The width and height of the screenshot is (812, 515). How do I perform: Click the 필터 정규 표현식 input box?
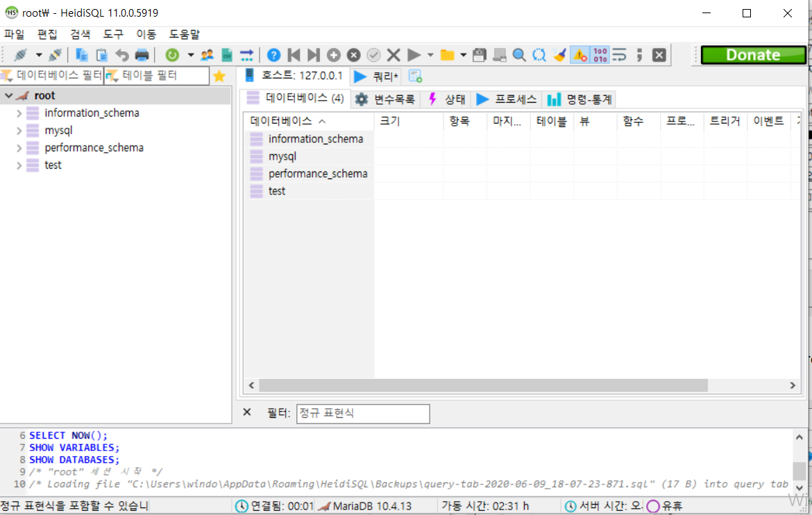[x=363, y=414]
